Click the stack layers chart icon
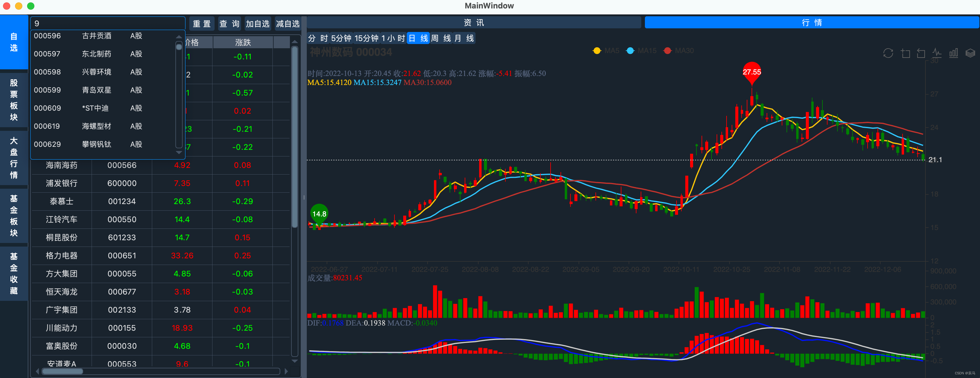This screenshot has width=980, height=378. (x=970, y=53)
